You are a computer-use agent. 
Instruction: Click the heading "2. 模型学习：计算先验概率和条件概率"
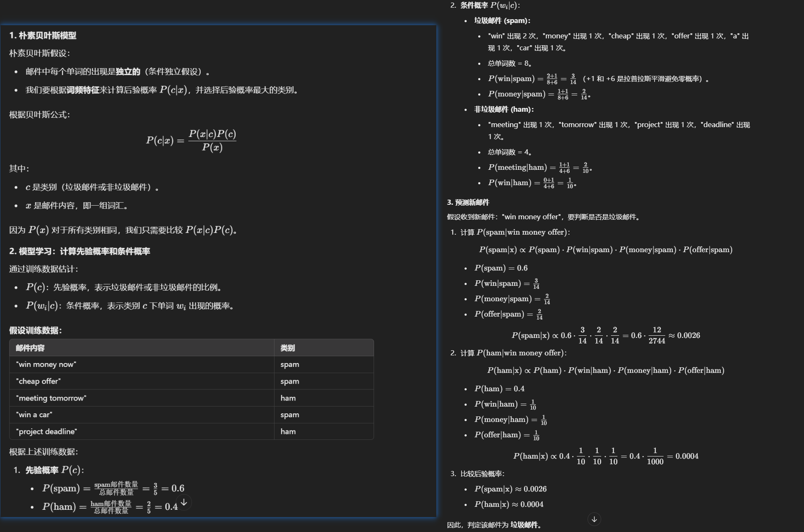click(x=80, y=251)
